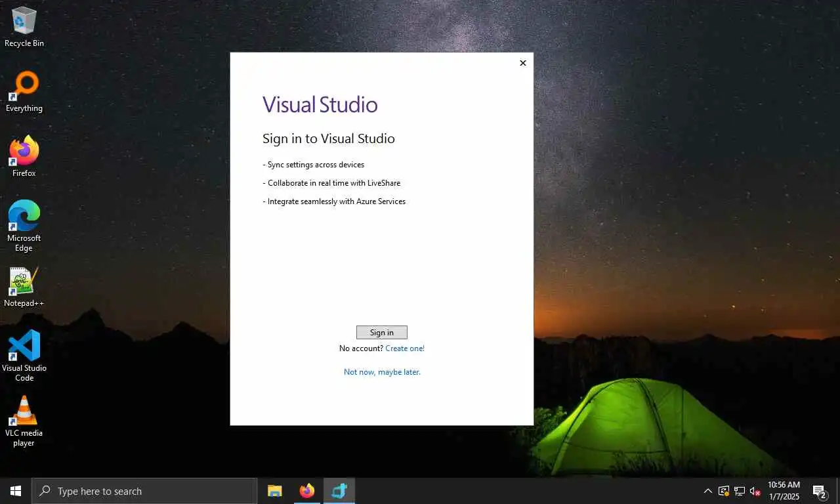This screenshot has width=840, height=504.
Task: Choose Not now, maybe later
Action: (x=382, y=372)
